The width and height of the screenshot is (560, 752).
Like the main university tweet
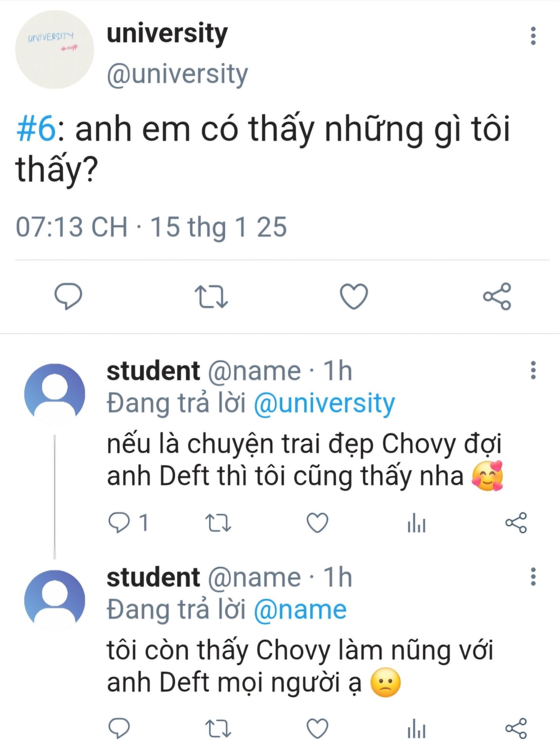(x=354, y=296)
